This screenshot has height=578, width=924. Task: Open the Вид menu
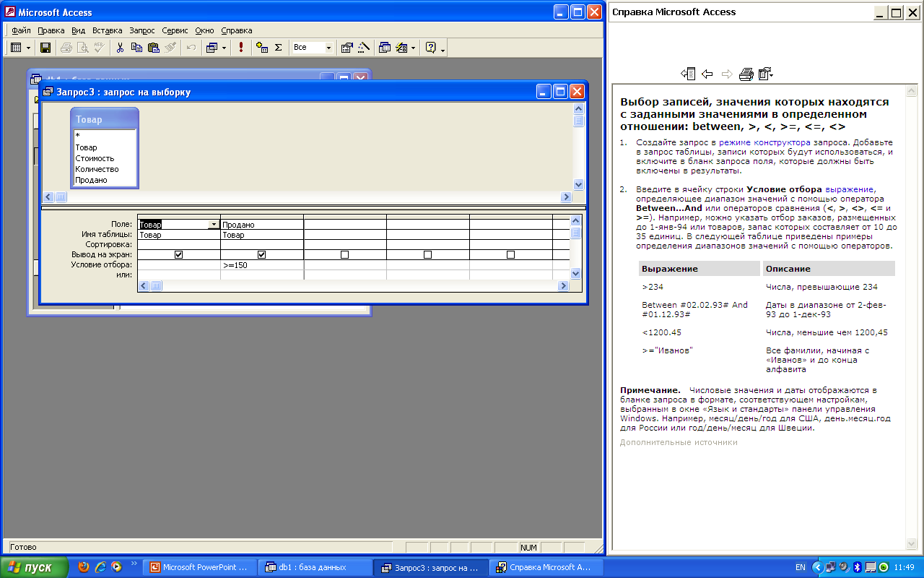coord(79,30)
